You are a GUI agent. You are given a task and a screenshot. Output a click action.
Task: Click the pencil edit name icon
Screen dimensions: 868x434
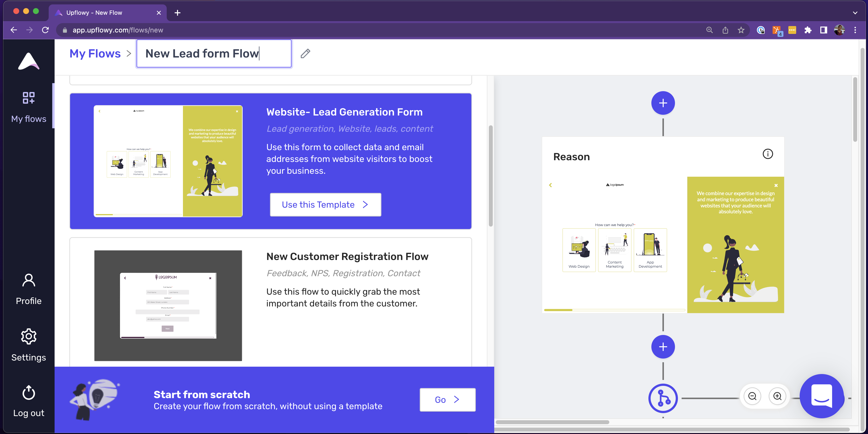click(305, 54)
